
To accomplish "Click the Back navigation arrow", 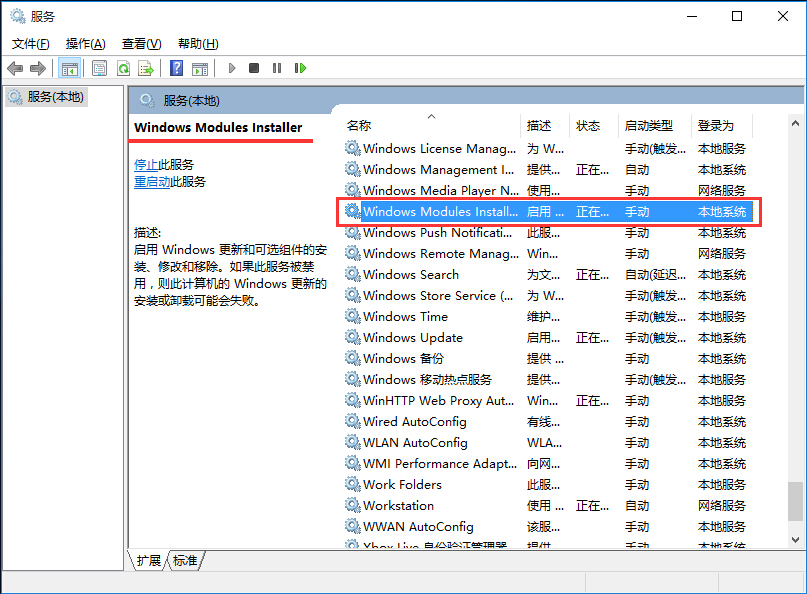I will 16,67.
